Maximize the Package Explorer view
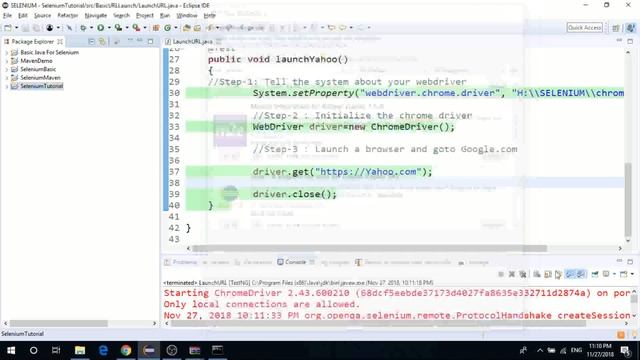The width and height of the screenshot is (640, 360). tap(151, 41)
